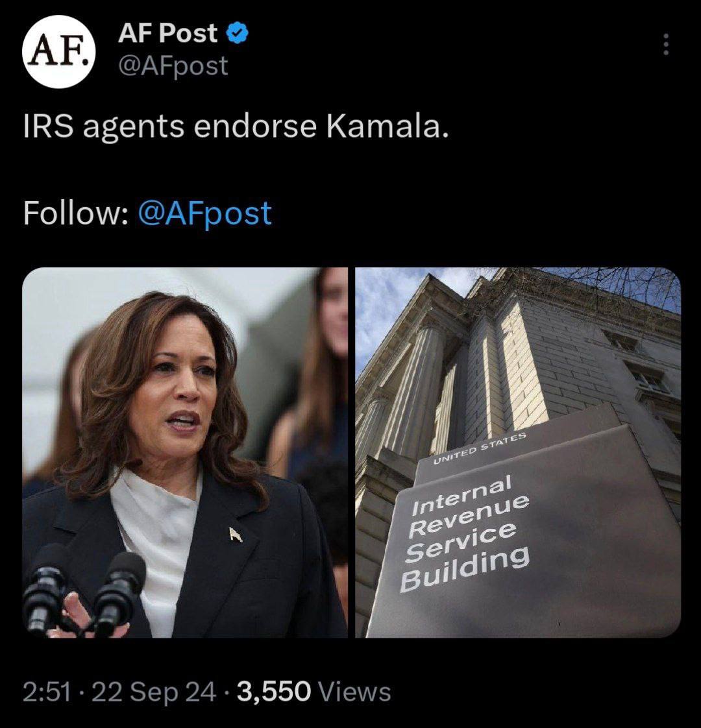Viewport: 701px width, 728px height.
Task: Click the 22 Sep 24 date
Action: point(154,692)
